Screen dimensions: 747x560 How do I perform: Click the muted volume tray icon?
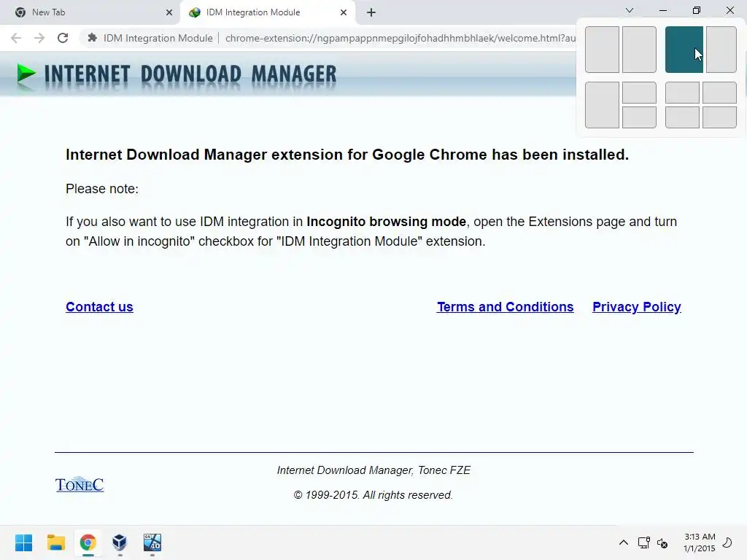click(x=662, y=542)
